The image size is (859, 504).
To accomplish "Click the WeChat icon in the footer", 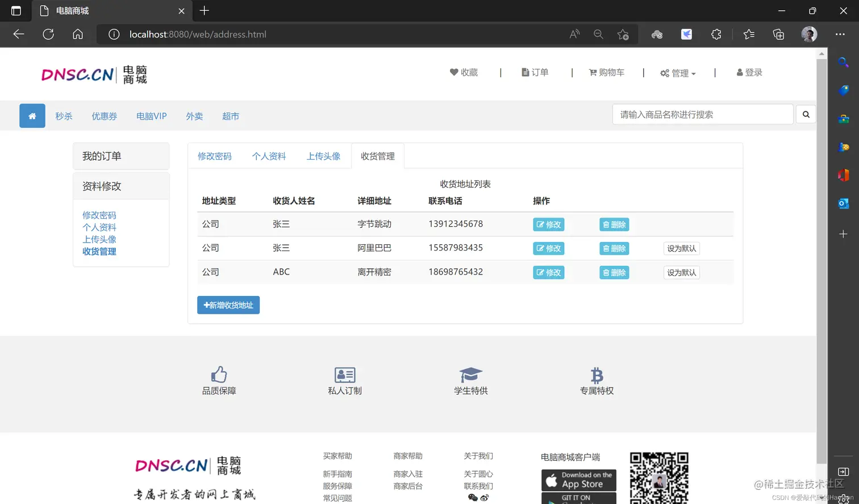I will coord(472,497).
